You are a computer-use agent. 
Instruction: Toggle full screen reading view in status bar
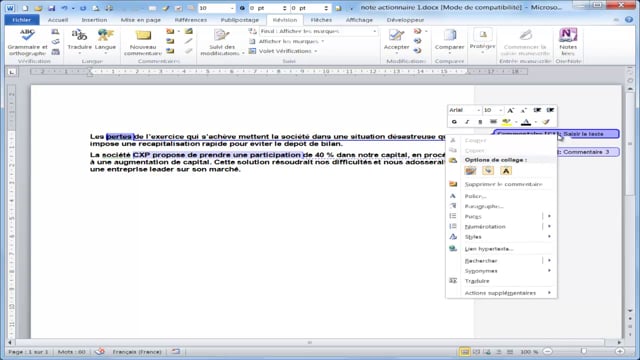click(476, 351)
